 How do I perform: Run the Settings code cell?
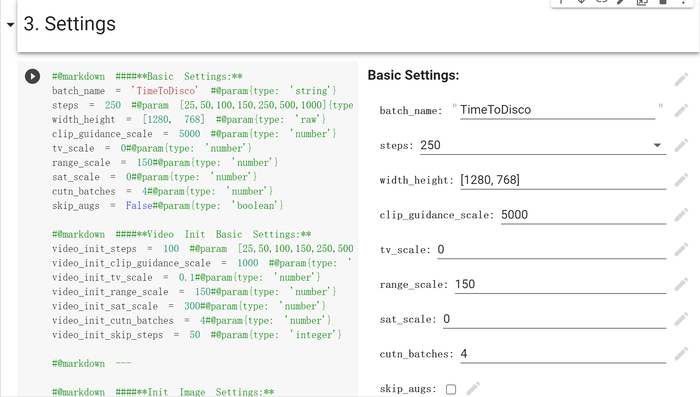pyautogui.click(x=32, y=76)
